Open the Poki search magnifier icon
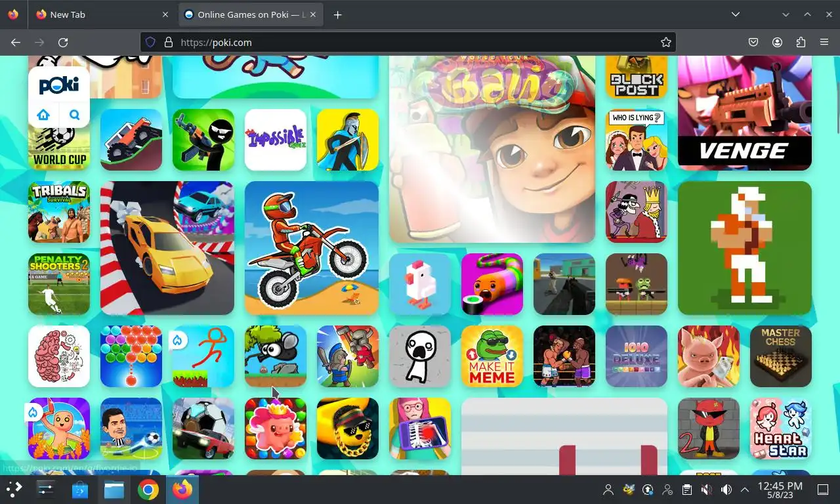Image resolution: width=840 pixels, height=504 pixels. [x=74, y=115]
